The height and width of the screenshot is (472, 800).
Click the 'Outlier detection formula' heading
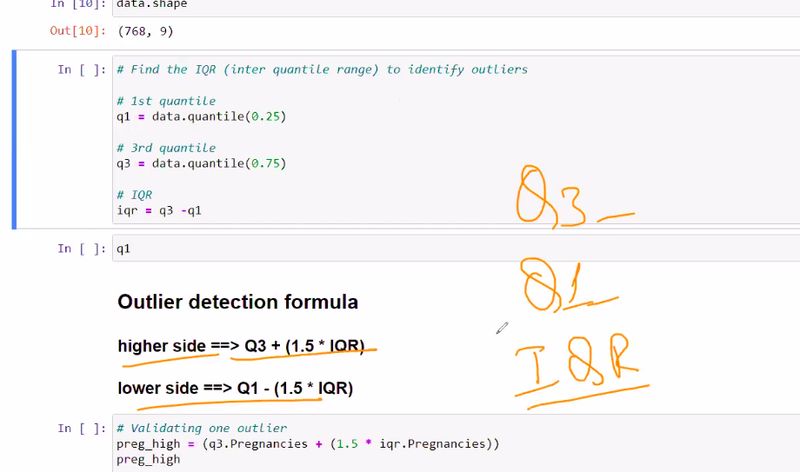pos(237,302)
